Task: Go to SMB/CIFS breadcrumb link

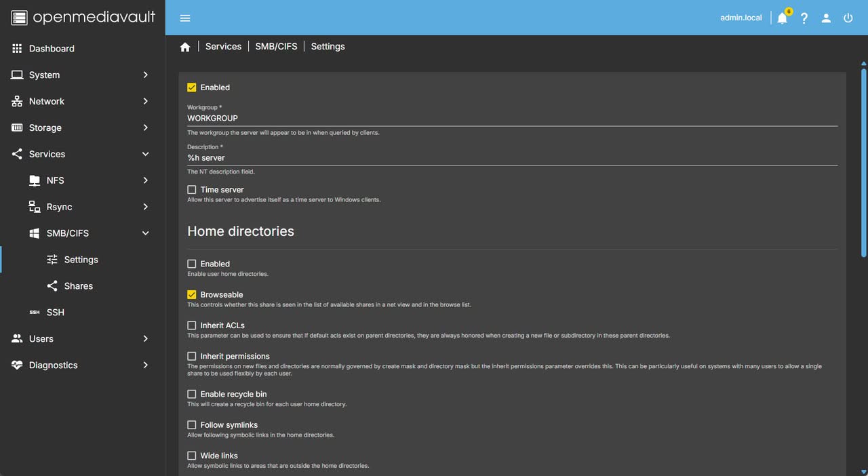Action: pos(276,47)
